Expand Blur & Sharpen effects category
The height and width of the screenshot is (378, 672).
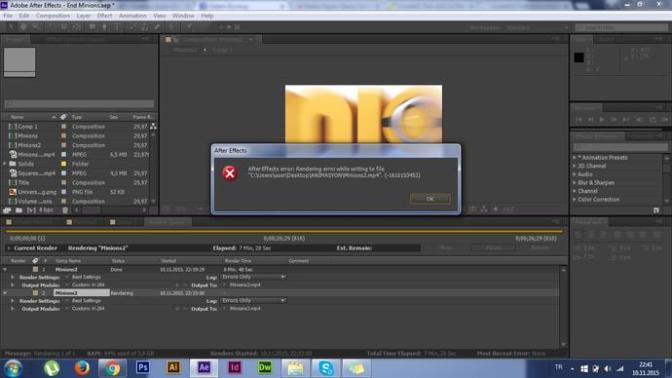[575, 183]
